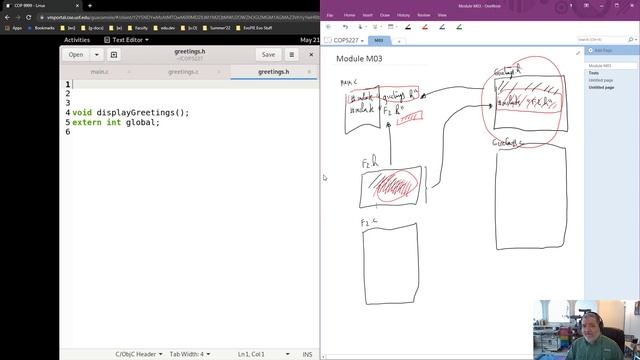Select the black pen in OneNote

pyautogui.click(x=408, y=27)
